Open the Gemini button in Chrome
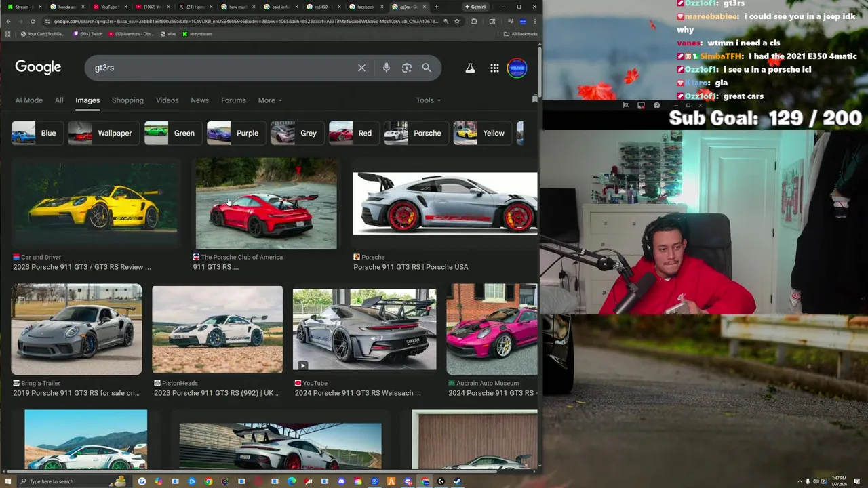 (x=475, y=7)
